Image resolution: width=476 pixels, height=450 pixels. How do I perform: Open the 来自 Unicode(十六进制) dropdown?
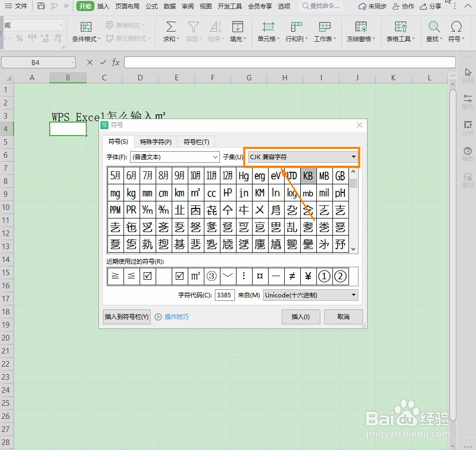click(310, 295)
